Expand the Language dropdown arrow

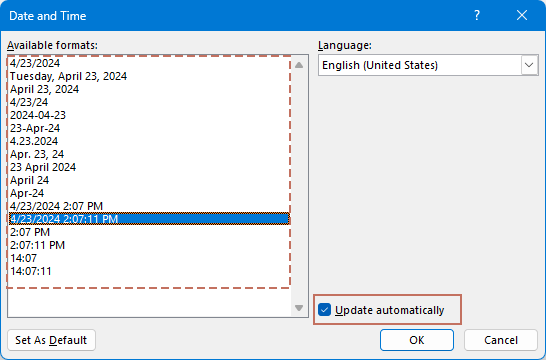529,65
